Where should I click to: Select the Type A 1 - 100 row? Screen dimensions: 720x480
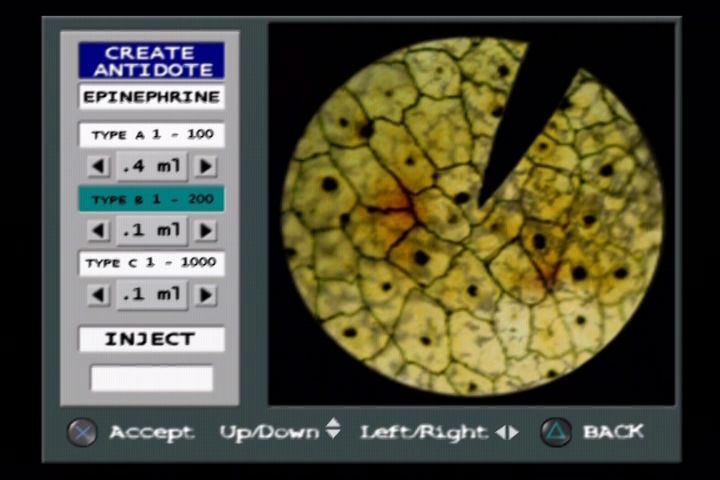coord(152,135)
